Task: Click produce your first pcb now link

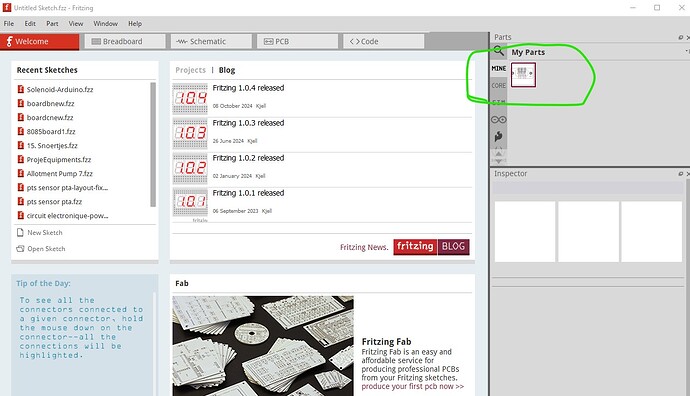Action: [x=413, y=386]
